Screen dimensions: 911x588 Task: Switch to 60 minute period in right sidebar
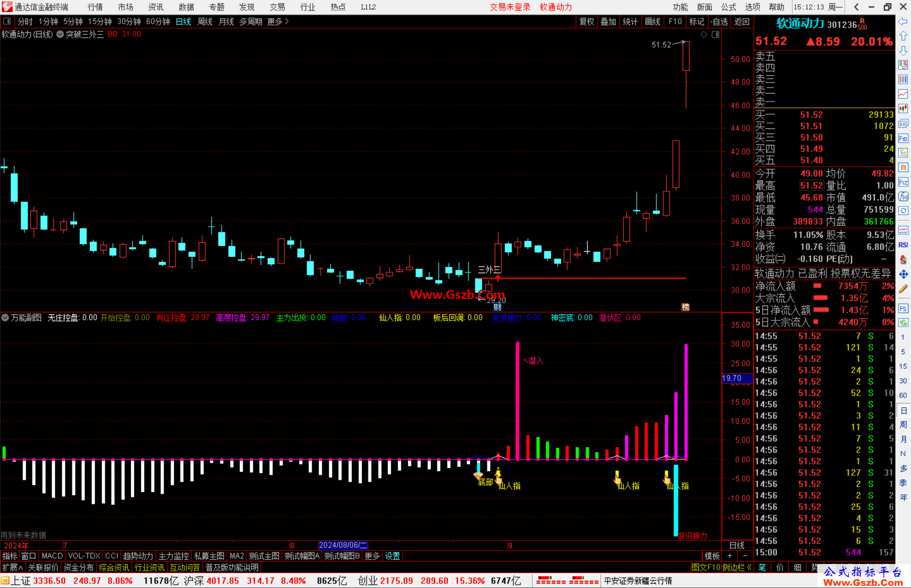(903, 395)
